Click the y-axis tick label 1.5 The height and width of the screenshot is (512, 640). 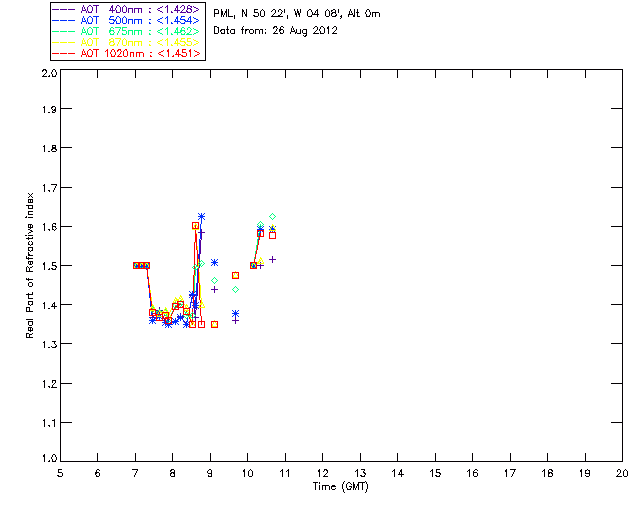click(x=49, y=266)
